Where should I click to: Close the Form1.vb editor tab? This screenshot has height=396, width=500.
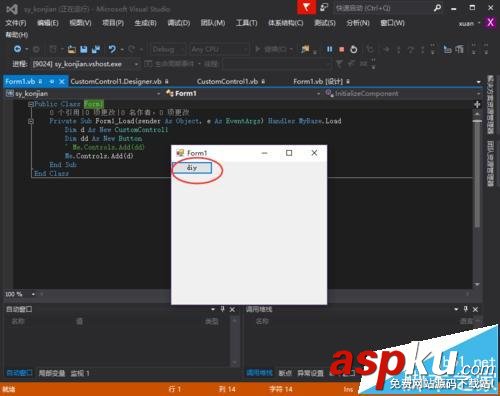(62, 81)
